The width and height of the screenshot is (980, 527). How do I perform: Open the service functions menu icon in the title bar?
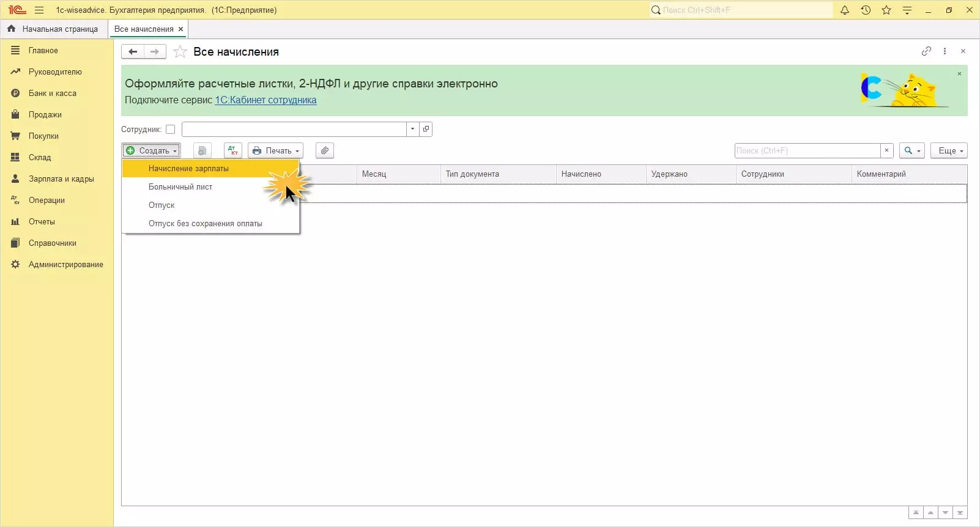pyautogui.click(x=907, y=10)
